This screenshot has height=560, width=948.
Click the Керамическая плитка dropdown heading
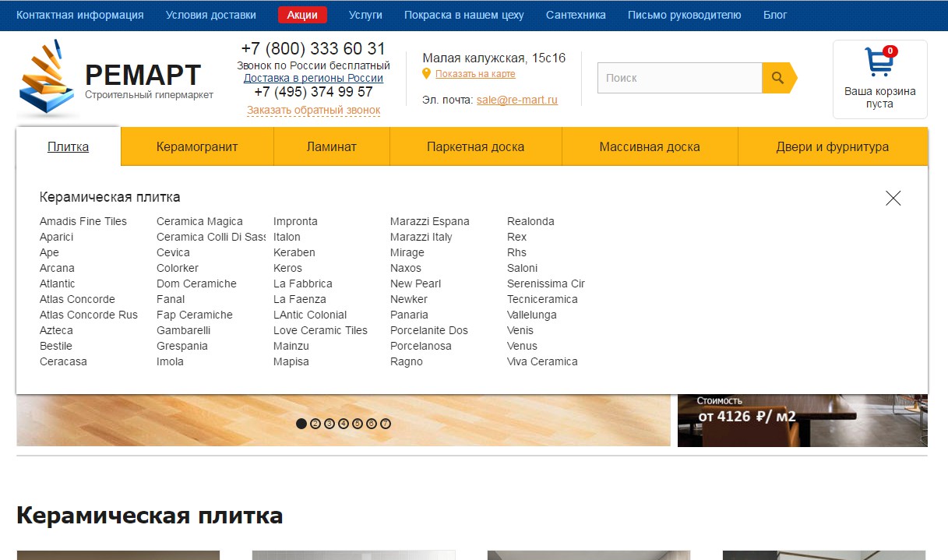[110, 197]
